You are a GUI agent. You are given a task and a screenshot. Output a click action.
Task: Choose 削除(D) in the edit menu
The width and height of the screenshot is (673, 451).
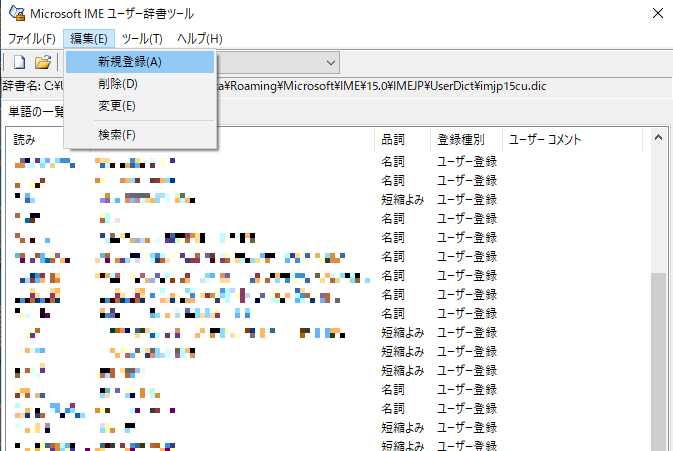coord(140,84)
